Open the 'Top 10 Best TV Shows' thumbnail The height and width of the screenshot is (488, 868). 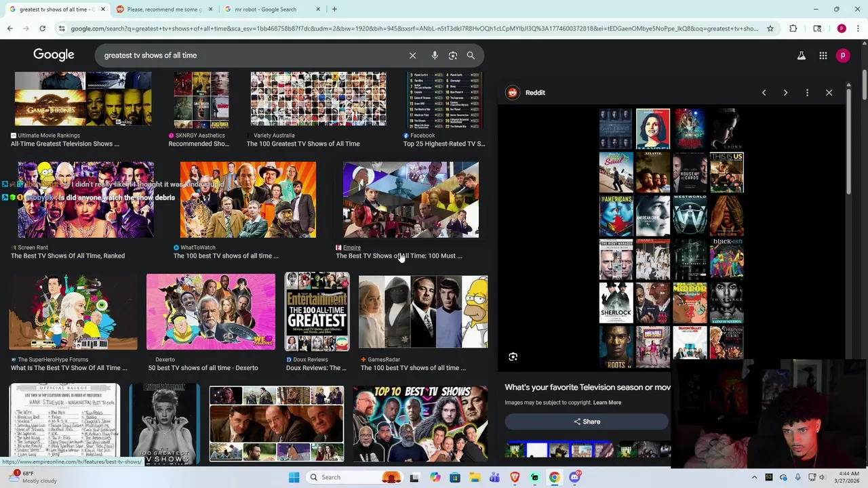pyautogui.click(x=420, y=424)
